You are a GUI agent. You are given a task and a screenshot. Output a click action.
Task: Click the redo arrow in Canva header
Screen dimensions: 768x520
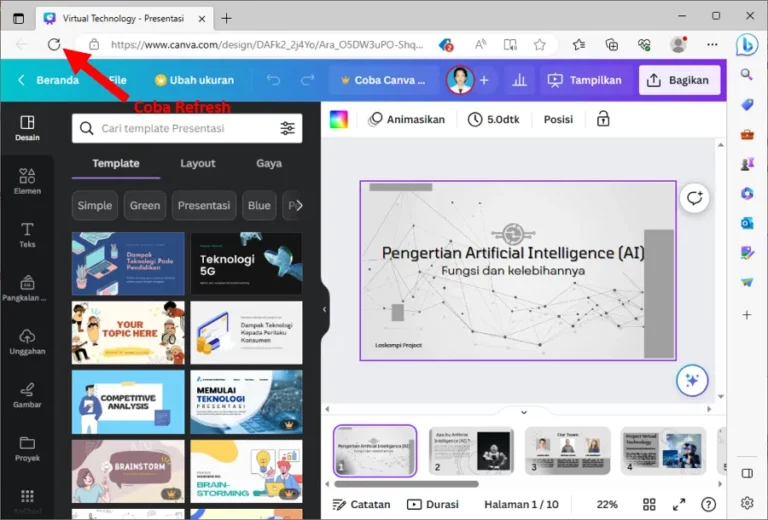click(307, 80)
